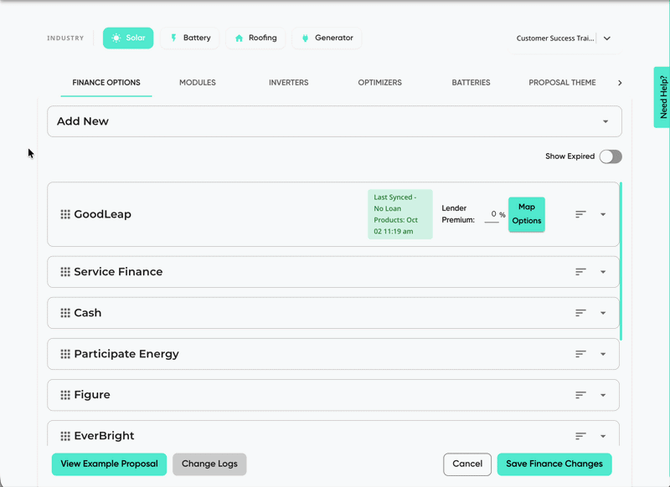The width and height of the screenshot is (670, 487).
Task: Expand the Figure row arrow
Action: coord(603,395)
